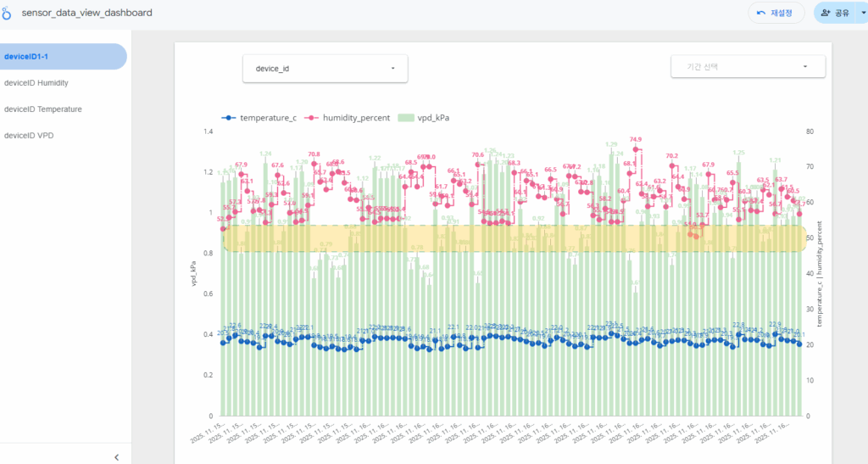The height and width of the screenshot is (464, 868).
Task: Click the undo arrow icon beside 재설정
Action: coord(761,13)
